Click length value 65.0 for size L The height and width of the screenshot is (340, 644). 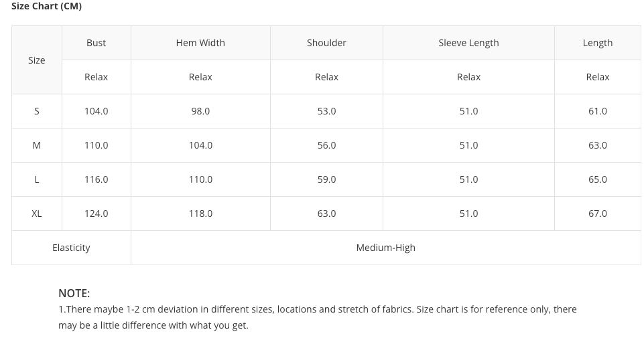coord(597,179)
